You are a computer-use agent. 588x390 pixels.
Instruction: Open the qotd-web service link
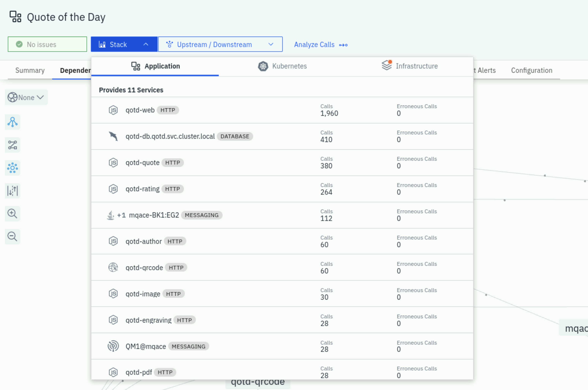(140, 110)
